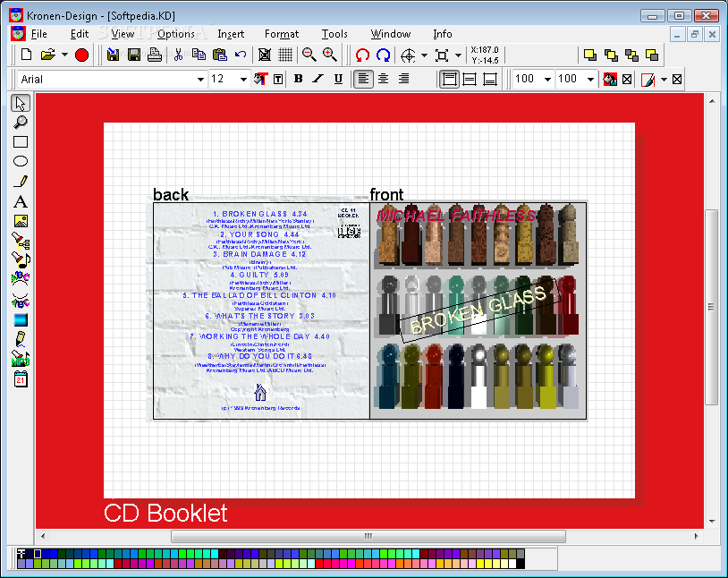The image size is (728, 578).
Task: Select the magnifier zoom tool
Action: point(21,123)
